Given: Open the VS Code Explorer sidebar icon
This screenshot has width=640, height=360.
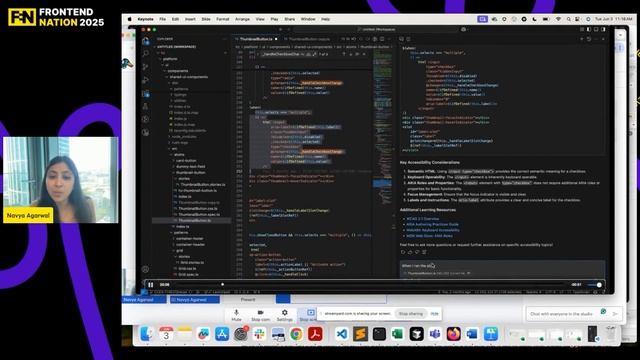Looking at the screenshot, I should click(146, 41).
